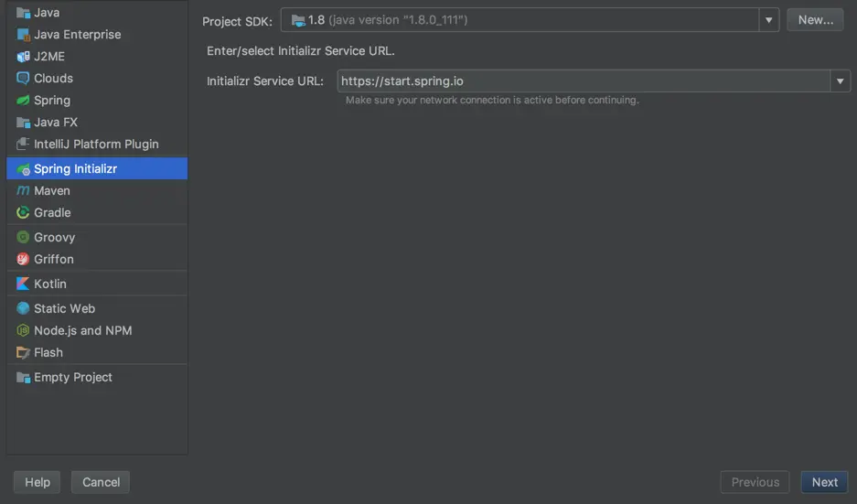Select the Griffon label
This screenshot has width=857, height=504.
coord(54,259)
